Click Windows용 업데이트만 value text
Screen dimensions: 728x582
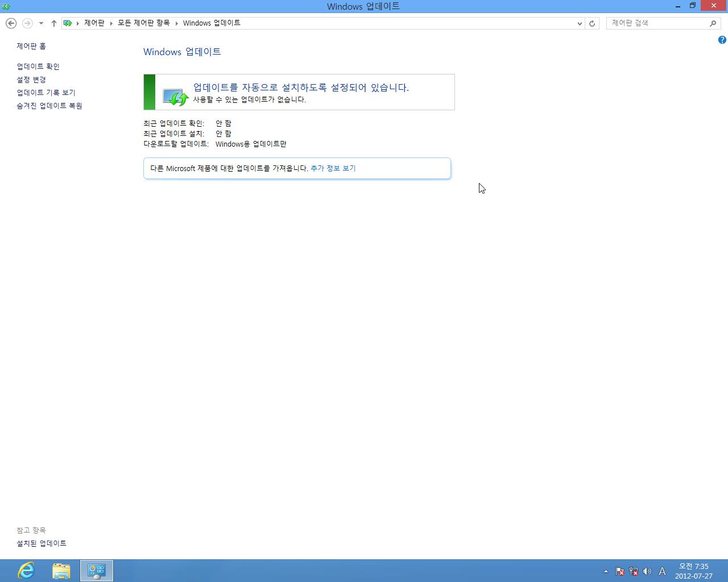click(251, 144)
